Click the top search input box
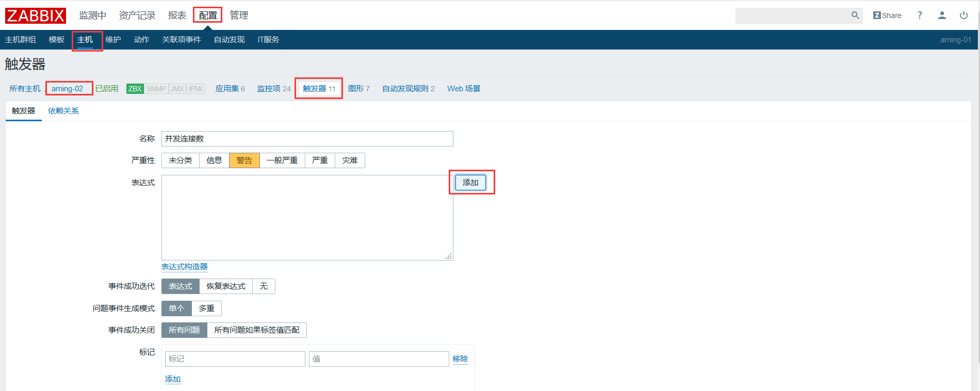 pos(793,15)
